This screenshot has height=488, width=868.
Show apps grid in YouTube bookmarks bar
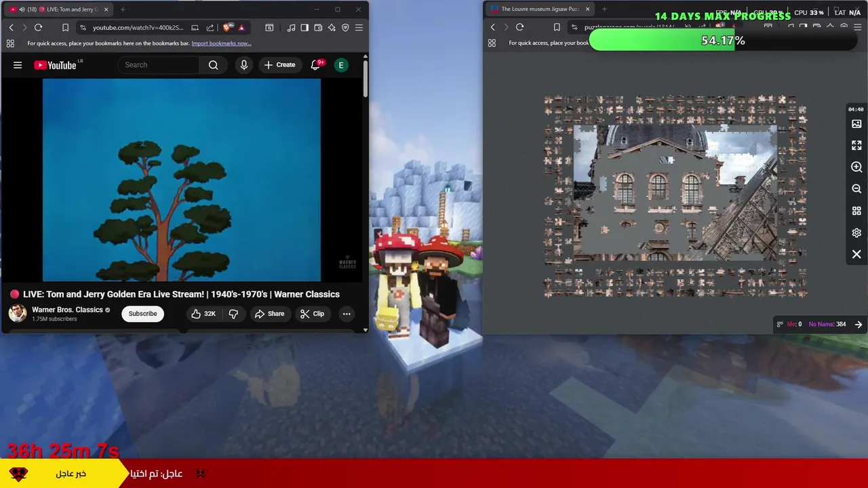(10, 43)
